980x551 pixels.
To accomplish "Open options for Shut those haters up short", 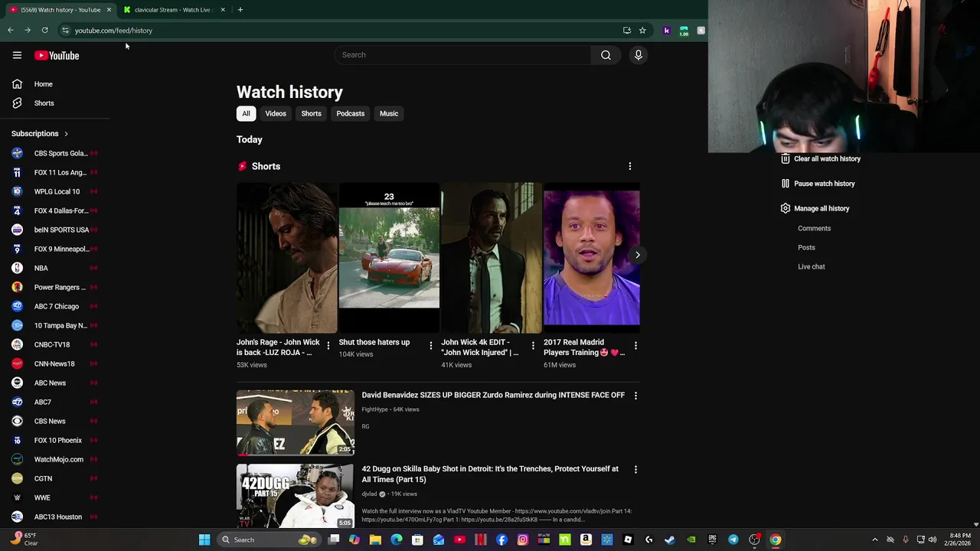I will (x=430, y=346).
